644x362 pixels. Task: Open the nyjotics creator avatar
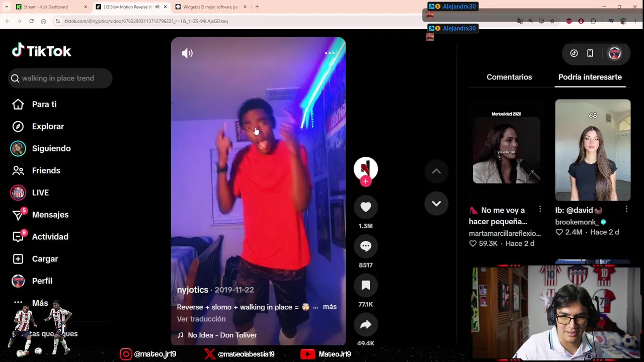[x=366, y=168]
